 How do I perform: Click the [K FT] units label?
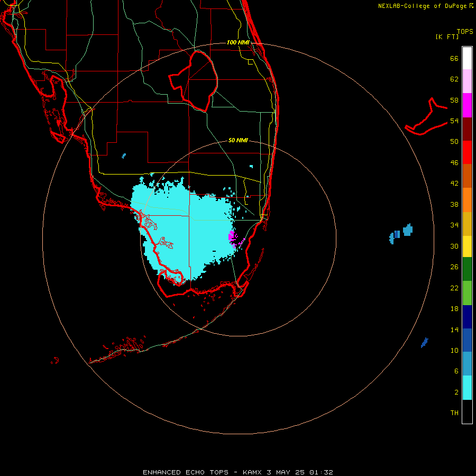click(x=447, y=37)
